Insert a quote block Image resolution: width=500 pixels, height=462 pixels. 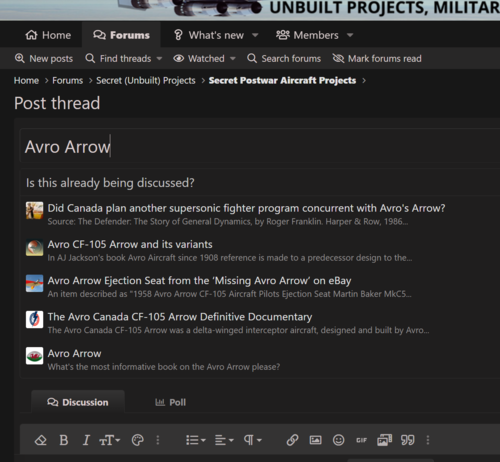(x=407, y=440)
